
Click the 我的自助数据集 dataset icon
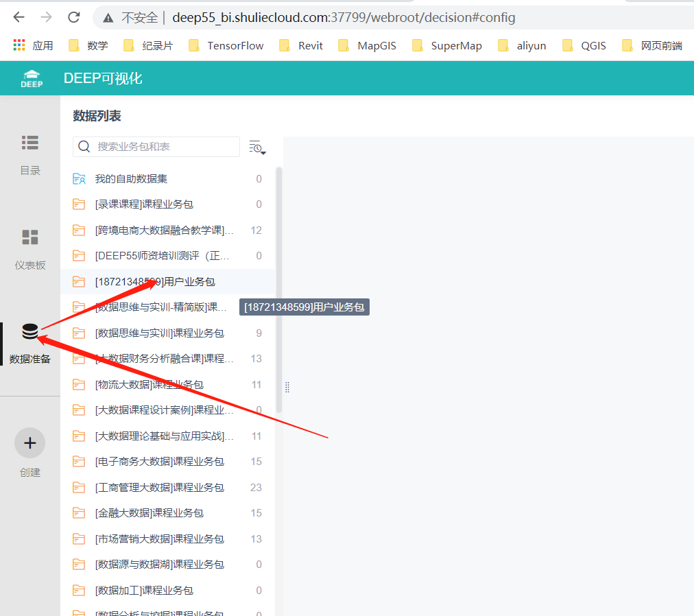click(79, 178)
